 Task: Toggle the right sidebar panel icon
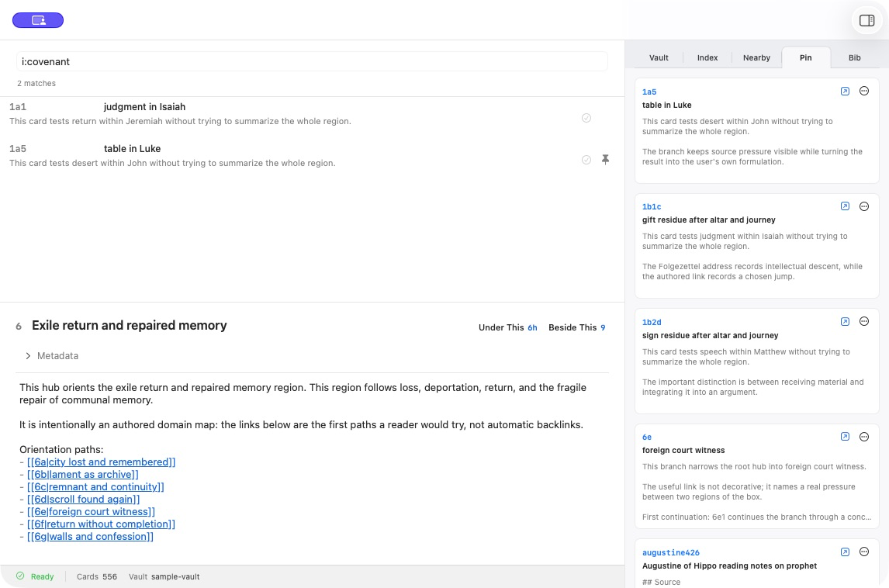pyautogui.click(x=867, y=20)
